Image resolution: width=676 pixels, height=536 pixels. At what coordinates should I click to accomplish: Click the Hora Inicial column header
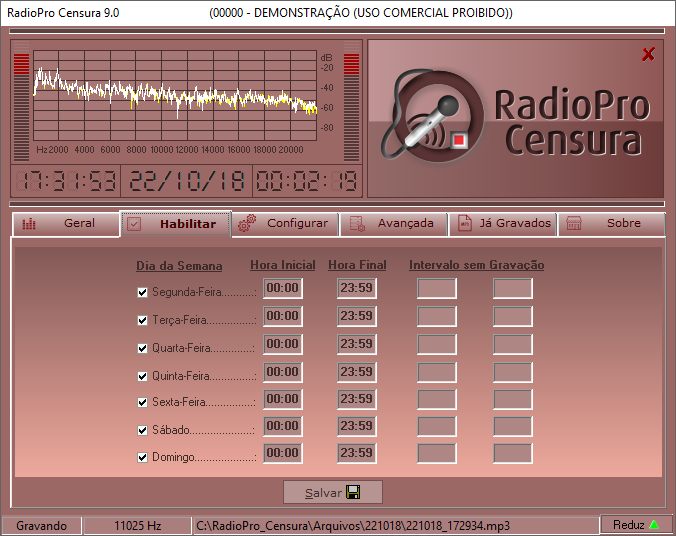[283, 265]
